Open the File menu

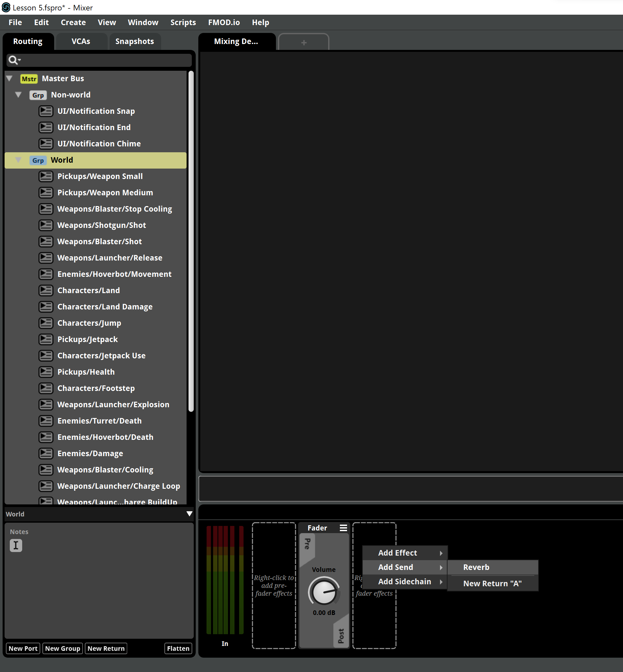click(16, 22)
